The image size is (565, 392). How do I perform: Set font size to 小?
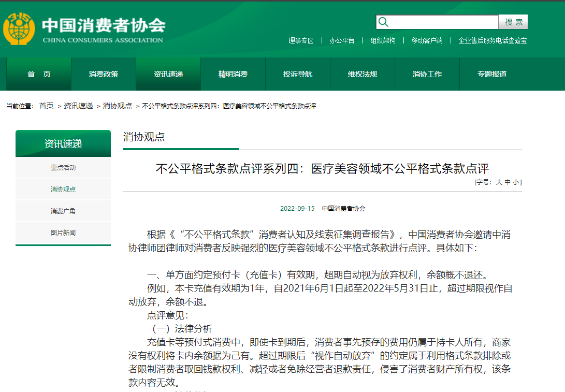516,182
